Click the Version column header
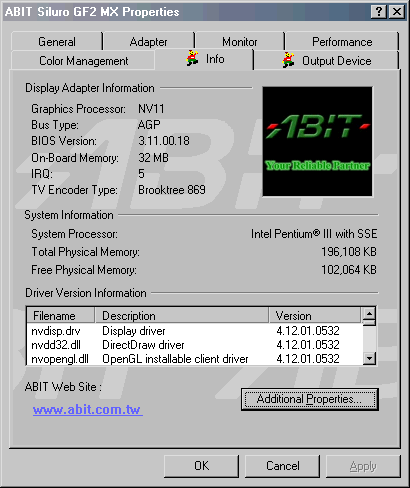The image size is (410, 488). pos(315,315)
